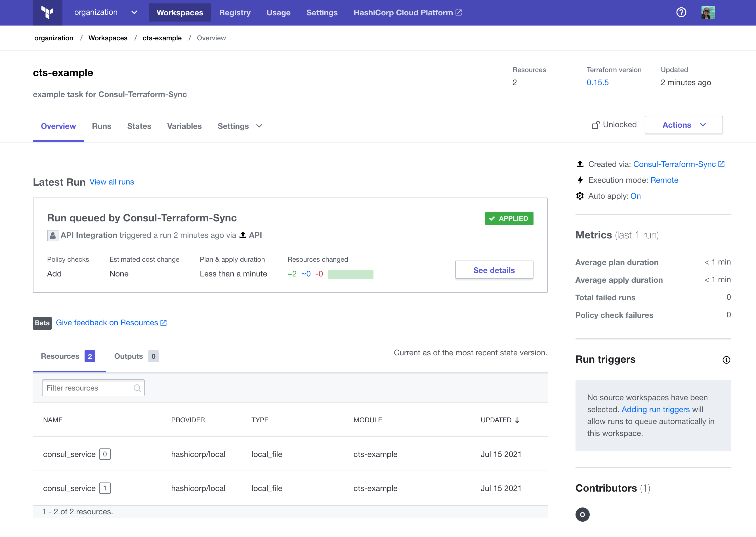The height and width of the screenshot is (537, 756).
Task: Click the TYPE column header
Action: point(260,420)
